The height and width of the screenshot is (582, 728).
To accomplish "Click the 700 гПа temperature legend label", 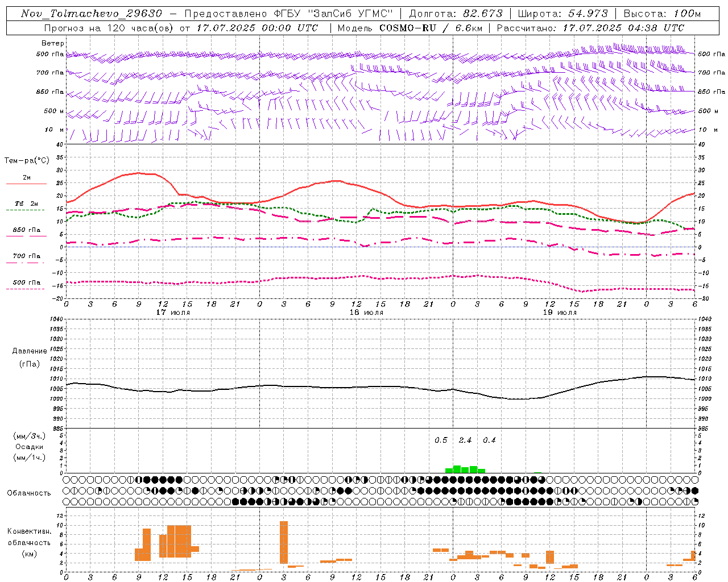I will click(x=27, y=256).
